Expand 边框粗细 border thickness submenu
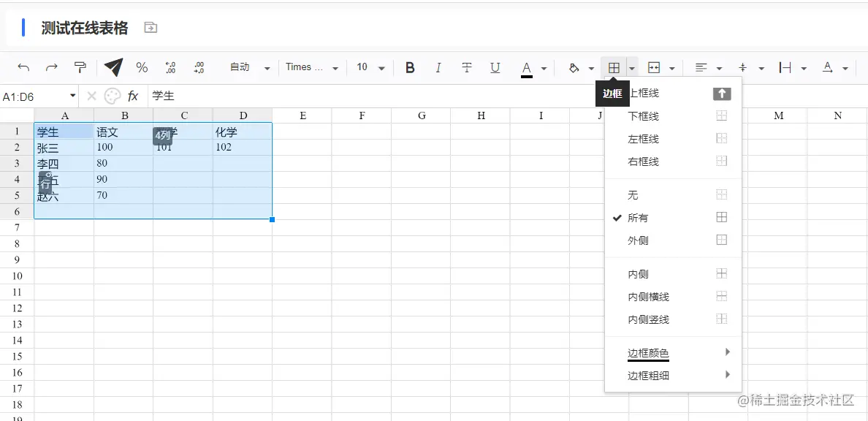The width and height of the screenshot is (868, 421). (x=673, y=376)
